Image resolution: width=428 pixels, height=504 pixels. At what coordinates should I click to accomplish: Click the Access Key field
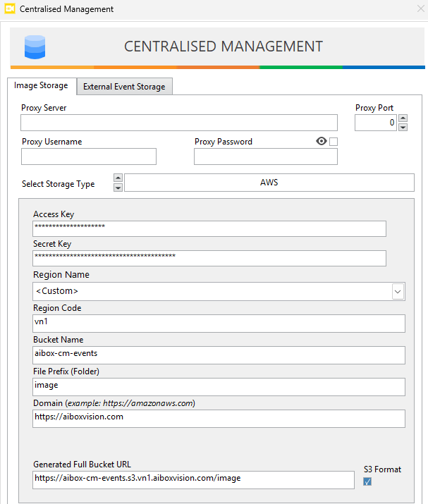pyautogui.click(x=209, y=228)
